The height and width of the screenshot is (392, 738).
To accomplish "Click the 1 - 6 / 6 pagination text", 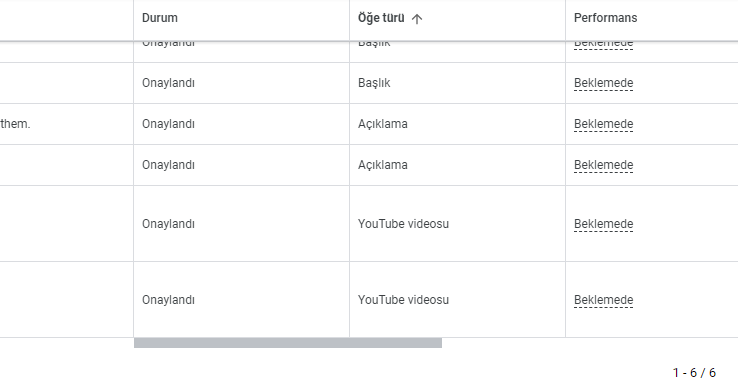I will click(x=694, y=373).
